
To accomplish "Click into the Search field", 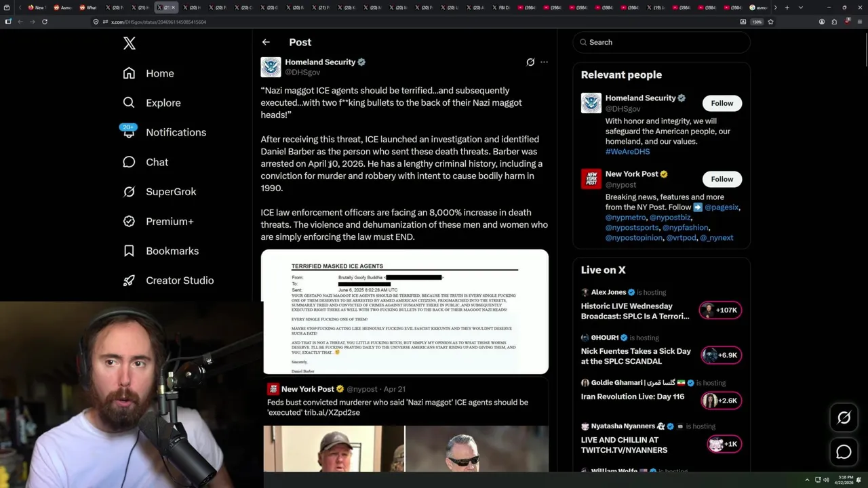I will point(662,42).
